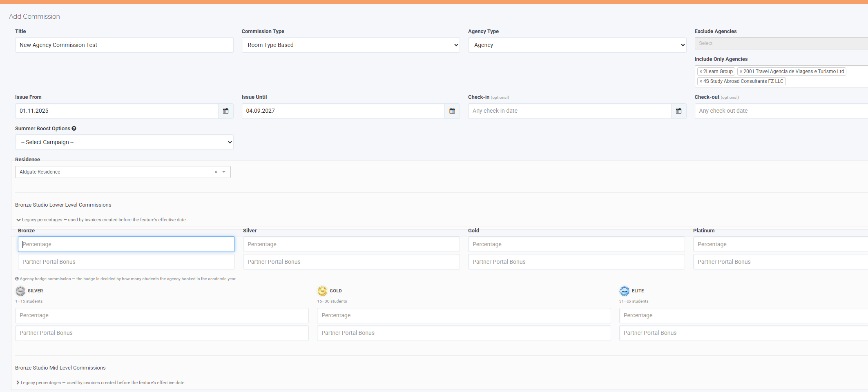Screen dimensions: 868x392
Task: Click the Bronze Partner Portal Bonus field
Action: [x=126, y=262]
